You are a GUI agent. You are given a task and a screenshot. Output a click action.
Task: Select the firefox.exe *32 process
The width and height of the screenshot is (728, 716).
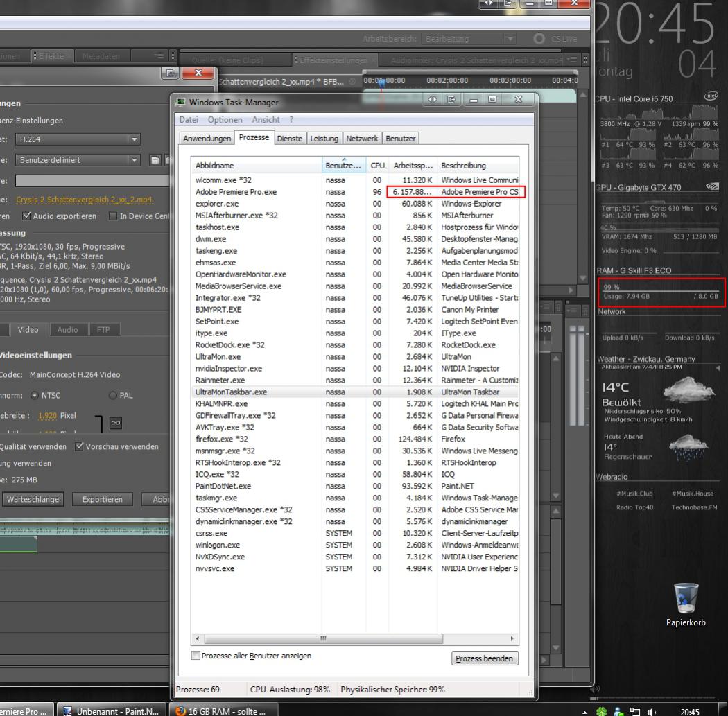coord(355,439)
